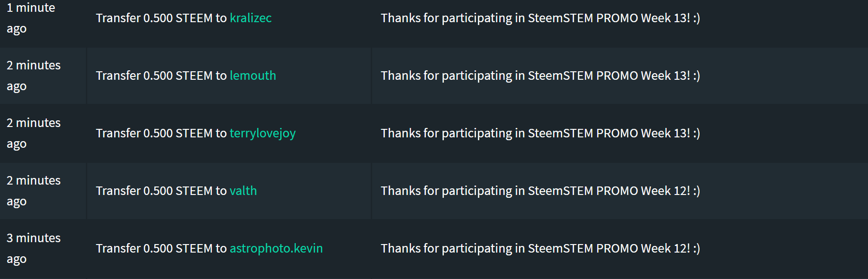Click the Week 12 memo for astrophoto.kevin
868x279 pixels.
(540, 248)
